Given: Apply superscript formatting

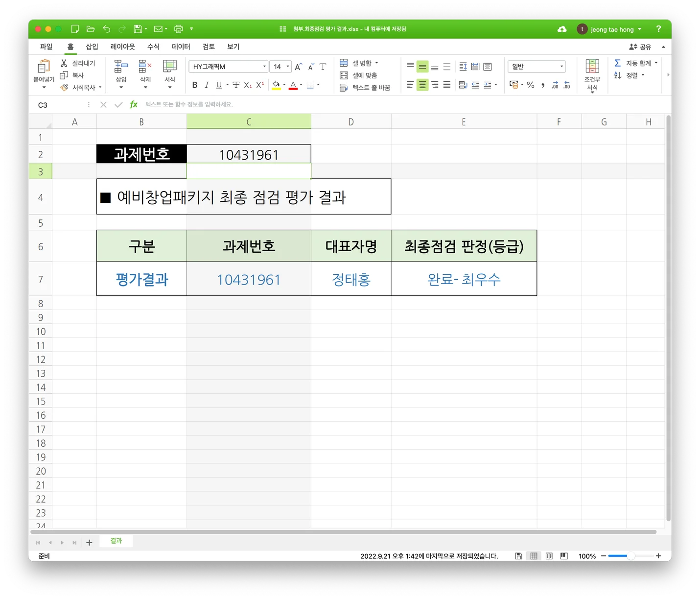Looking at the screenshot, I should [x=260, y=85].
